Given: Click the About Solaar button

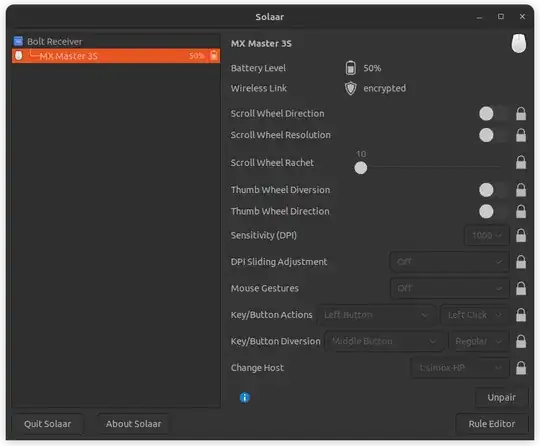Looking at the screenshot, I should coord(133,424).
